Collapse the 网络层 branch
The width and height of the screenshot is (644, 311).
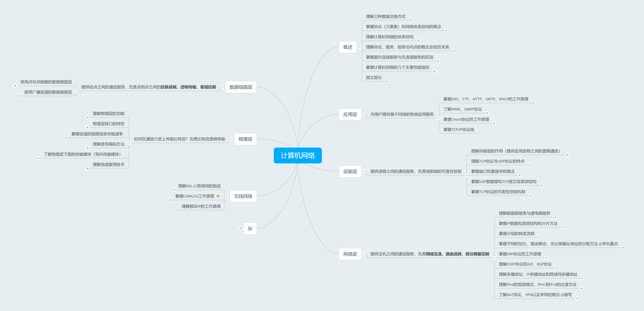click(x=364, y=254)
